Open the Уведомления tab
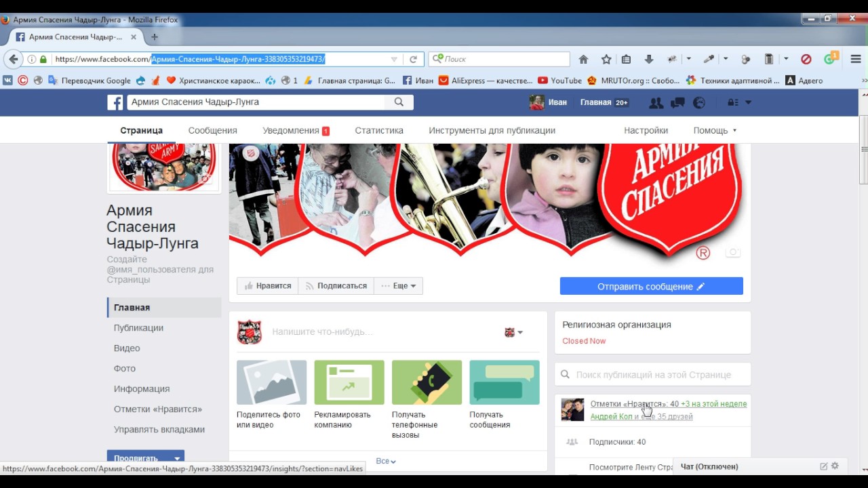This screenshot has width=868, height=488. tap(291, 131)
